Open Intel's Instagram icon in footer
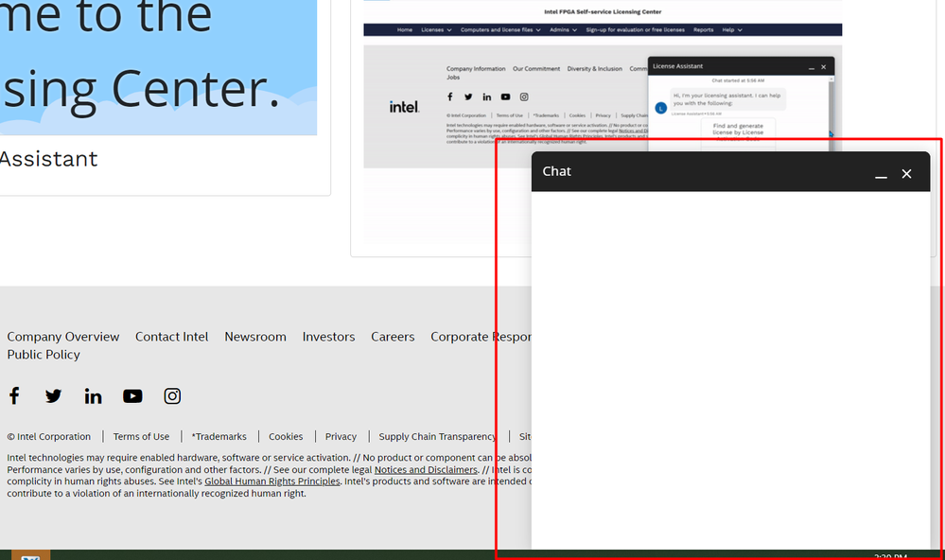The image size is (945, 560). (172, 396)
